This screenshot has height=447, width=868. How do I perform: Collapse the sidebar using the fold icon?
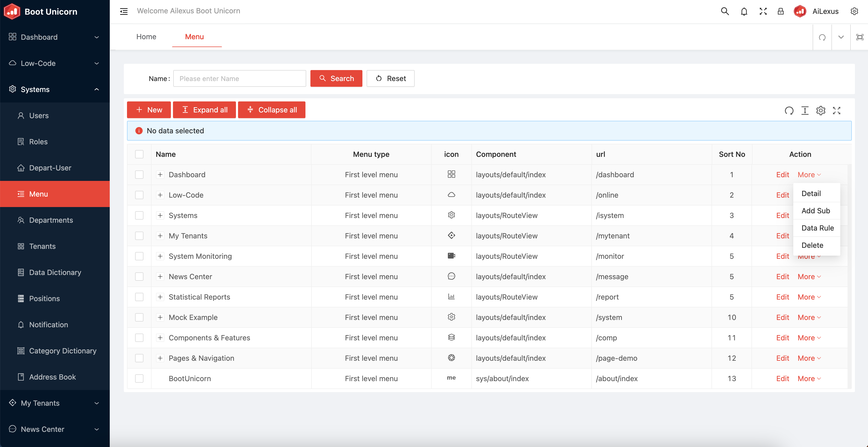(x=124, y=11)
